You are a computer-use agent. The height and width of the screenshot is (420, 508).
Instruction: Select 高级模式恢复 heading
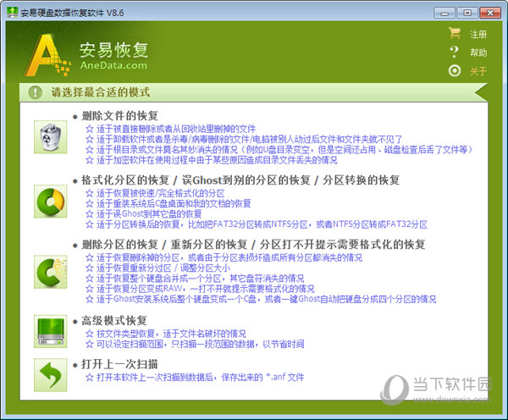point(114,321)
